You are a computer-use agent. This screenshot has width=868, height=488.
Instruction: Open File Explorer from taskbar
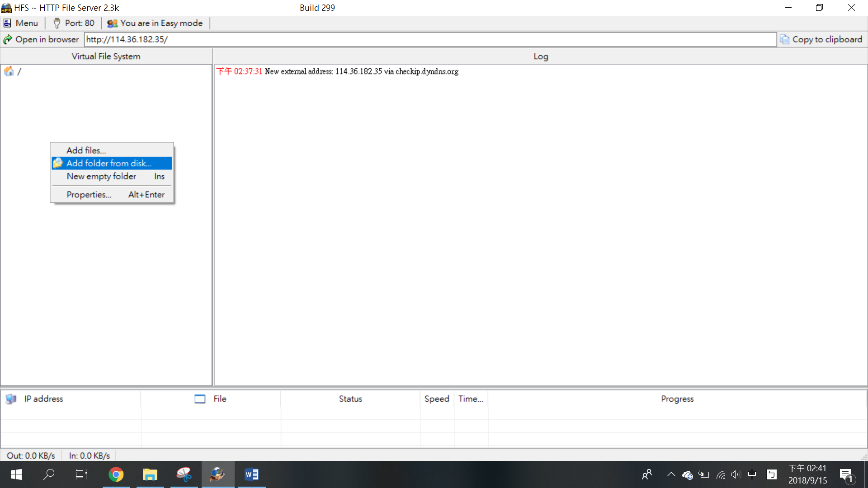coord(150,474)
